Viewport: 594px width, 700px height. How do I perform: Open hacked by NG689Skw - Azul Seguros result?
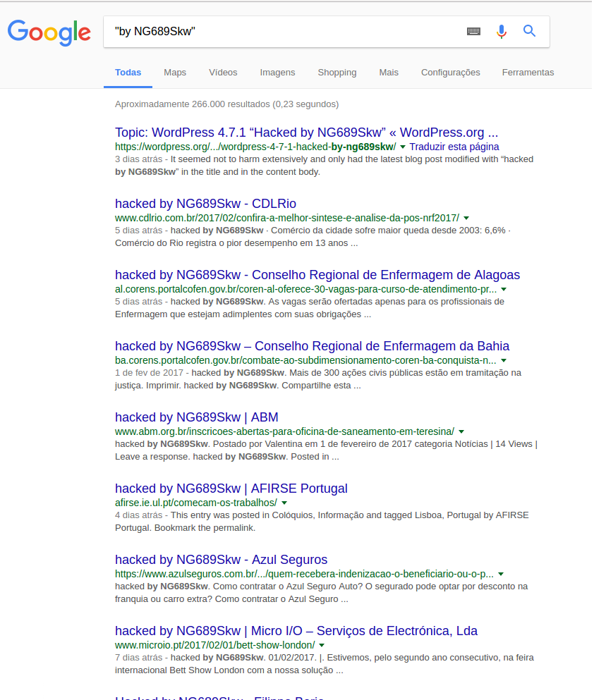(x=221, y=560)
